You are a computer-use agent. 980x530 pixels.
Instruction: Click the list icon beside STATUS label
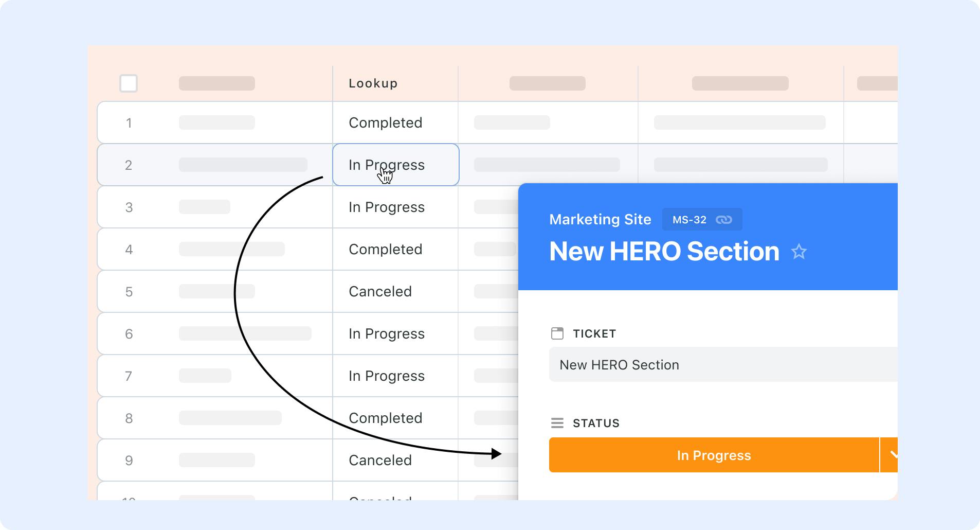tap(557, 423)
